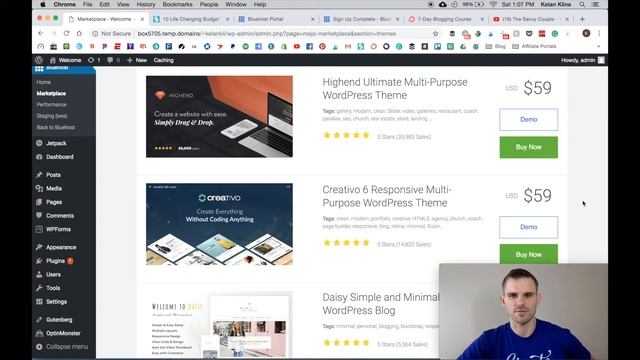Open Jetpack in sidebar
Image resolution: width=640 pixels, height=360 pixels.
click(56, 143)
